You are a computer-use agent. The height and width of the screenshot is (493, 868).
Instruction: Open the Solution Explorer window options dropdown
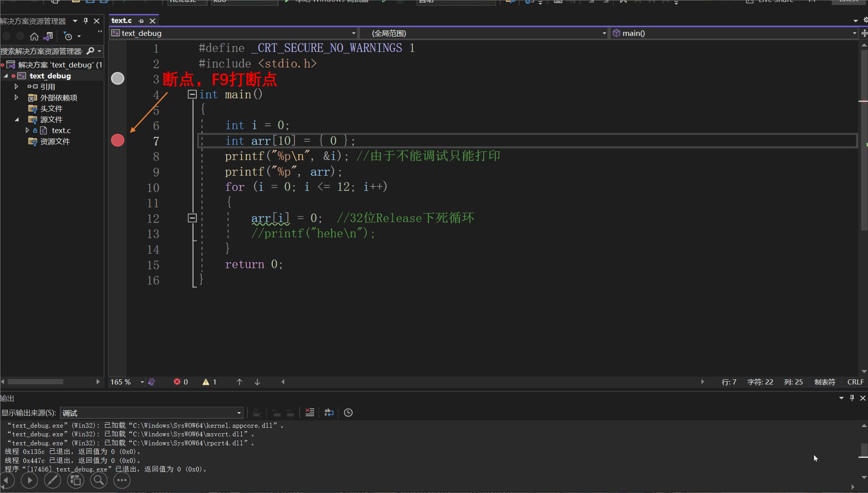[75, 21]
